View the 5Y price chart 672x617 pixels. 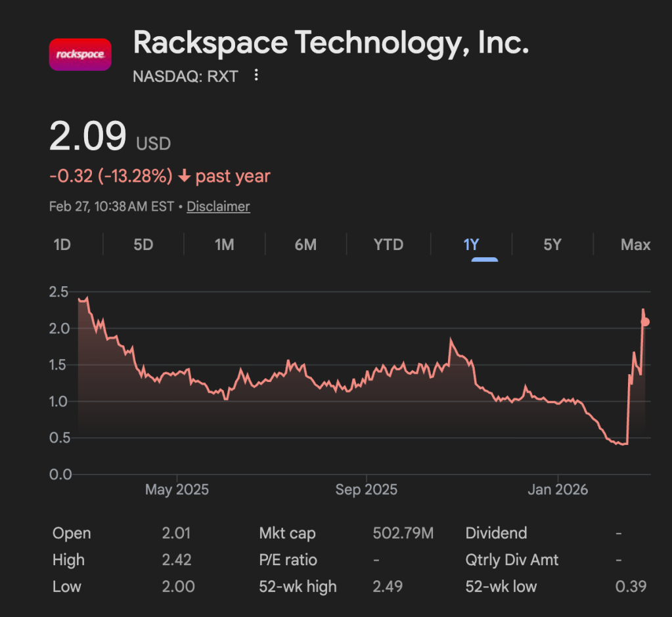[x=552, y=245]
